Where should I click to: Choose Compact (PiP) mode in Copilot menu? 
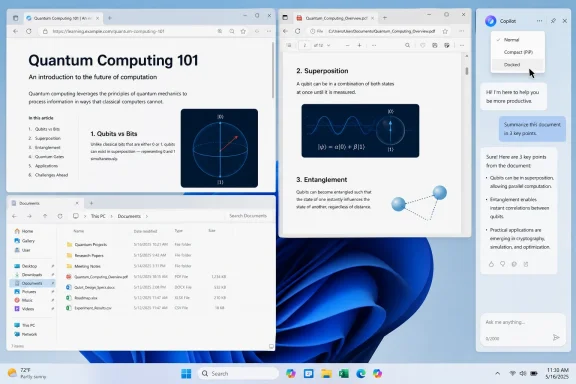[x=518, y=52]
